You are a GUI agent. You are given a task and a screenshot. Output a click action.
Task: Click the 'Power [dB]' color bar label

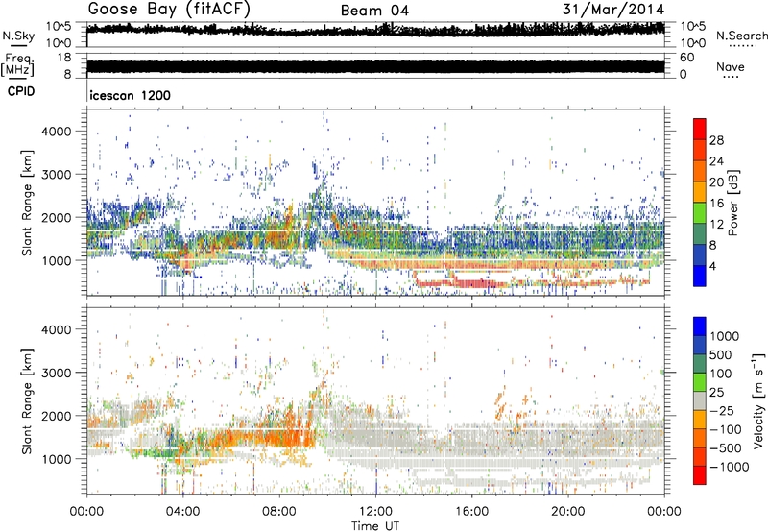tap(733, 203)
